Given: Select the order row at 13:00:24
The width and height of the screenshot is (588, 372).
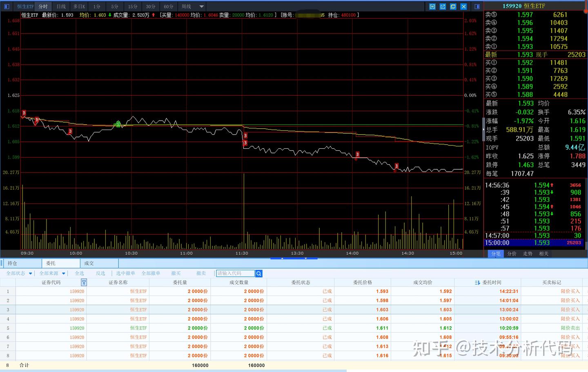Looking at the screenshot, I should point(294,310).
